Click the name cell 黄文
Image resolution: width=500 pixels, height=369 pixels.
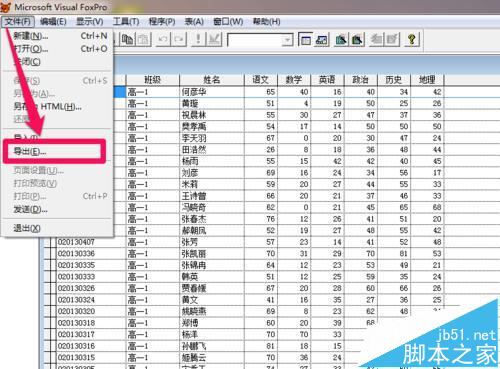(x=212, y=300)
